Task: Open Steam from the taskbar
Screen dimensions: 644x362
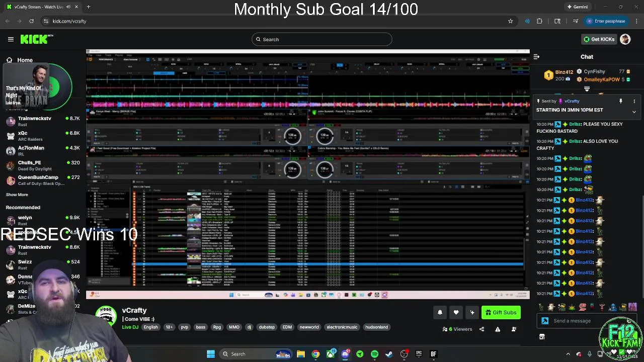Action: tap(389, 354)
